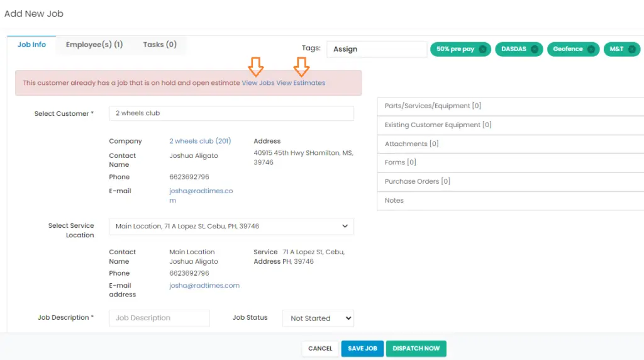Expand Parts/Services/Equipment [0] section
Screen dimensions: 644x360
click(511, 106)
